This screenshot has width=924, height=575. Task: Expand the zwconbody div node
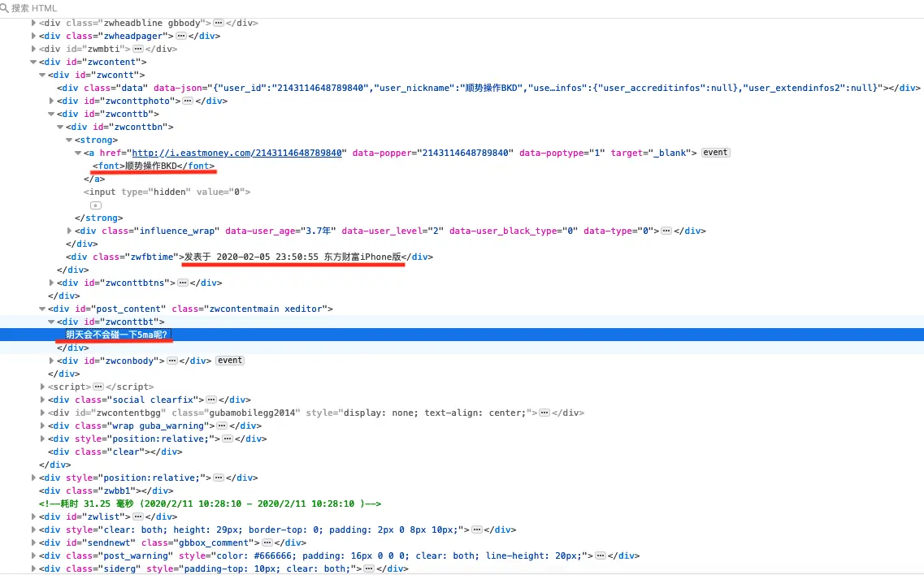point(51,361)
